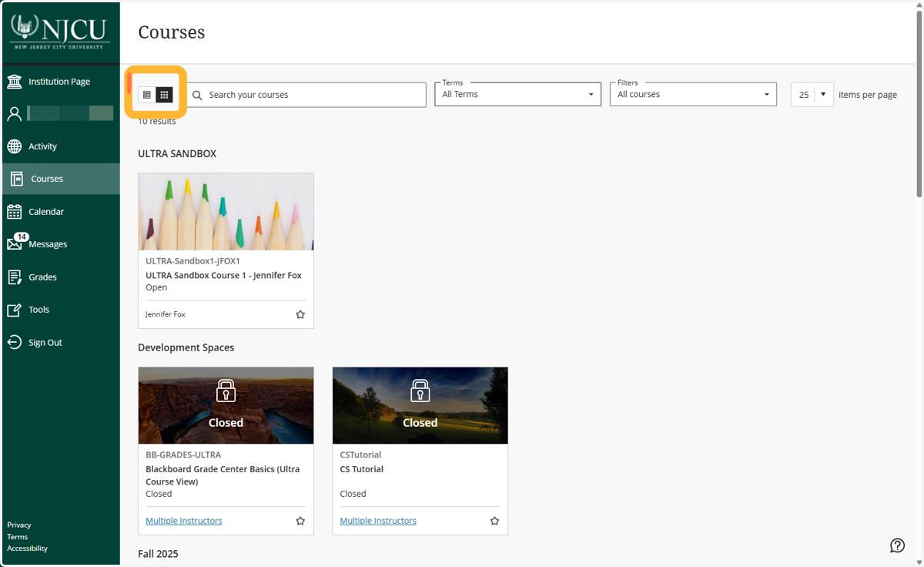Change the 25 items per page dropdown
The image size is (924, 567).
tap(812, 94)
